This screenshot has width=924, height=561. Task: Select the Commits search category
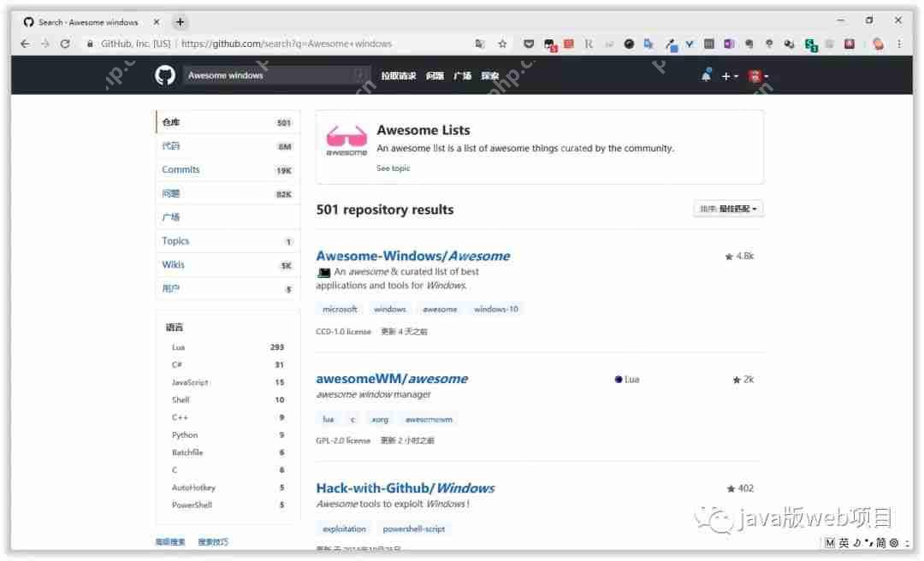pos(181,169)
